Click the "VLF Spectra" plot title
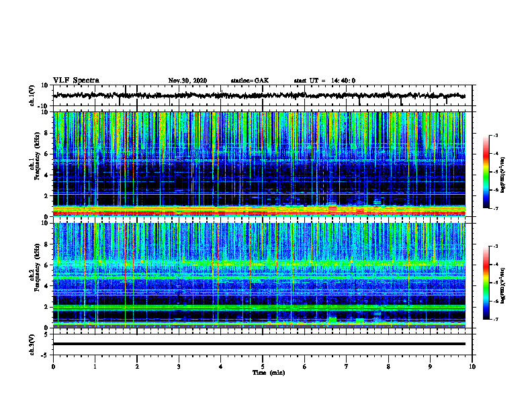 pyautogui.click(x=76, y=81)
